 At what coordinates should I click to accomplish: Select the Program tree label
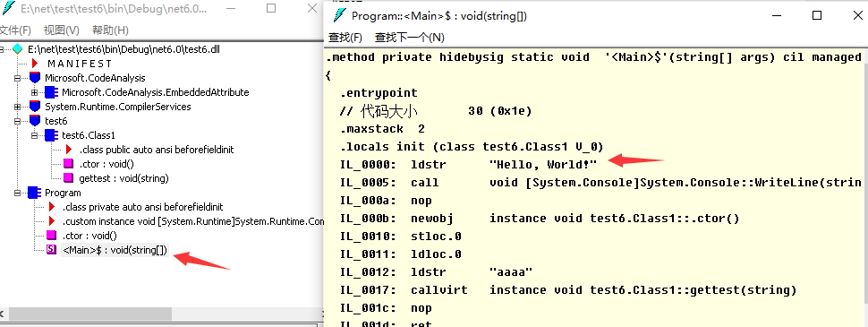[63, 193]
